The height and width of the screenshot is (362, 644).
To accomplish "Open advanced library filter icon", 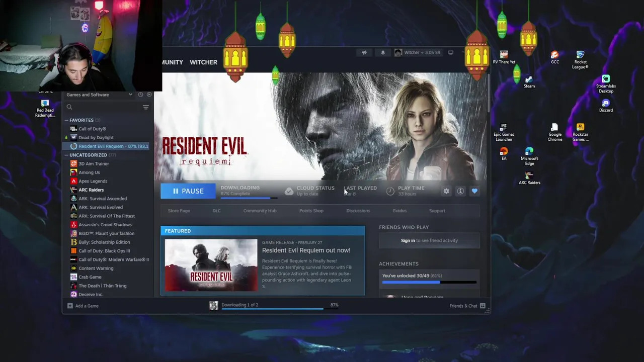I will coord(146,107).
